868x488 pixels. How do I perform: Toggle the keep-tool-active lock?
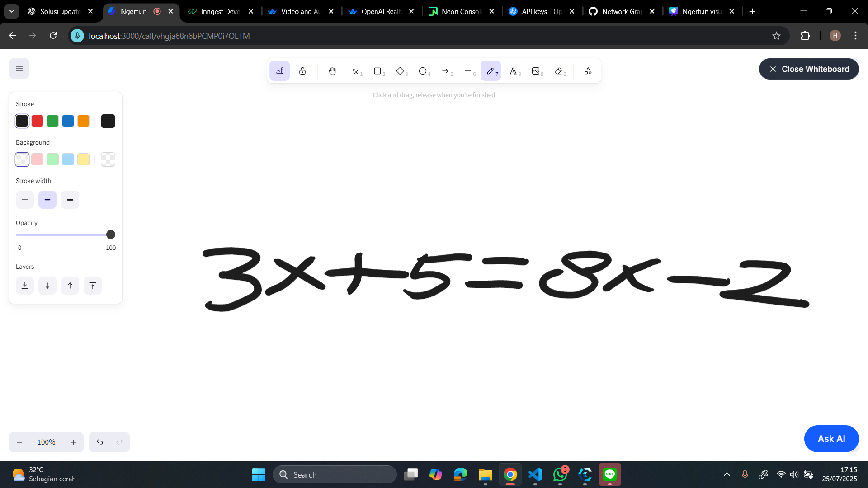pyautogui.click(x=302, y=71)
